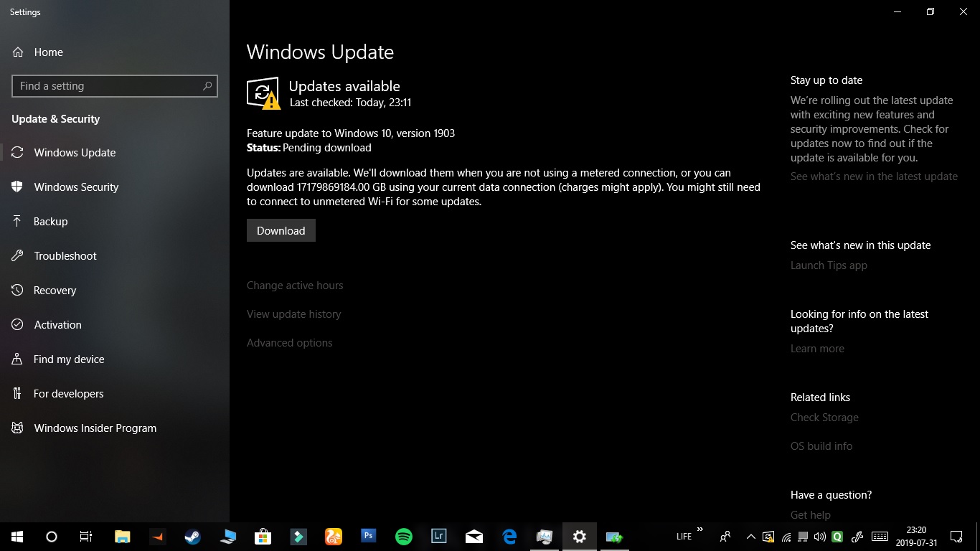Open Windows Insider Program page
The width and height of the screenshot is (980, 551).
click(115, 428)
